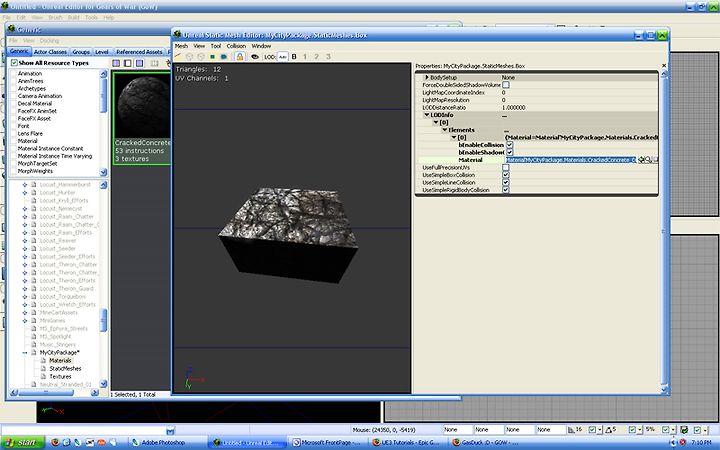Image resolution: width=720 pixels, height=450 pixels.
Task: Collapse the Elements property group
Action: click(444, 130)
